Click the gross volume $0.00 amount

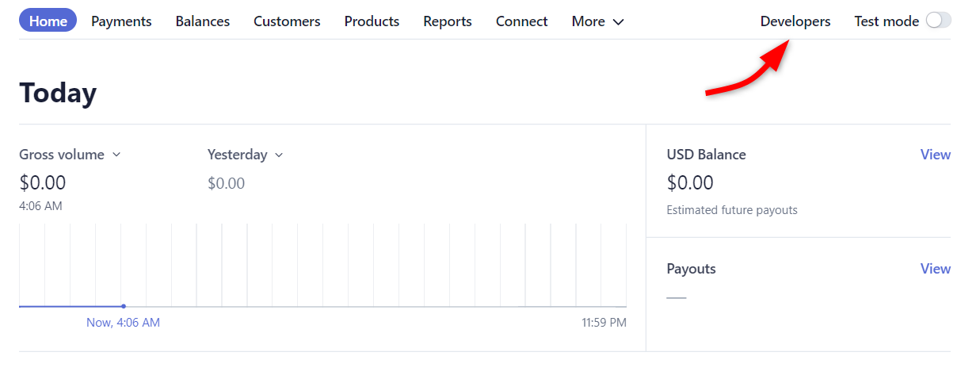43,183
